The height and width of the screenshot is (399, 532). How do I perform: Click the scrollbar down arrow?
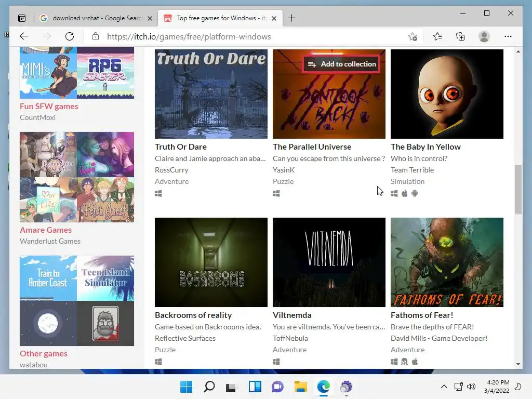[518, 364]
